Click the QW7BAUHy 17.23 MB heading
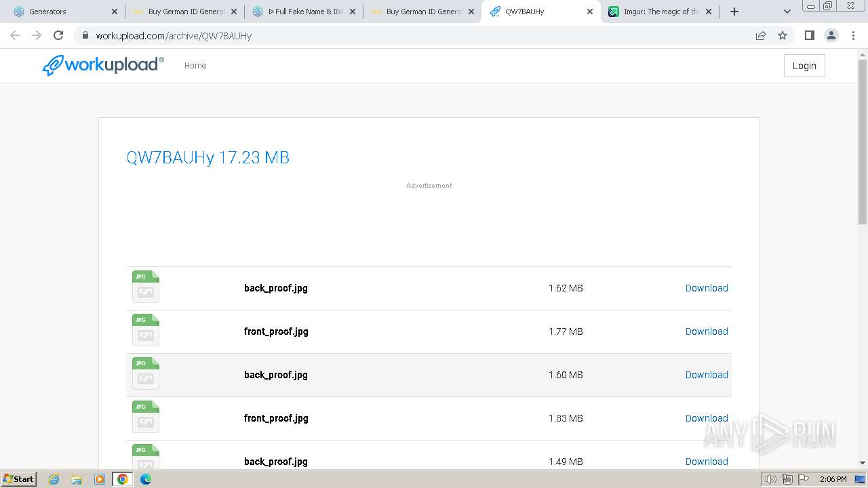Viewport: 868px width, 488px height. tap(208, 157)
